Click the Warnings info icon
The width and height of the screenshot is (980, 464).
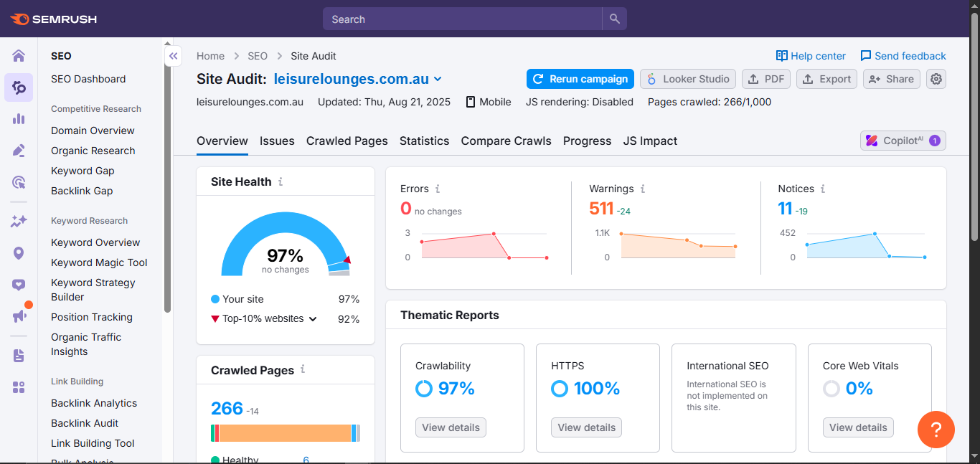643,189
